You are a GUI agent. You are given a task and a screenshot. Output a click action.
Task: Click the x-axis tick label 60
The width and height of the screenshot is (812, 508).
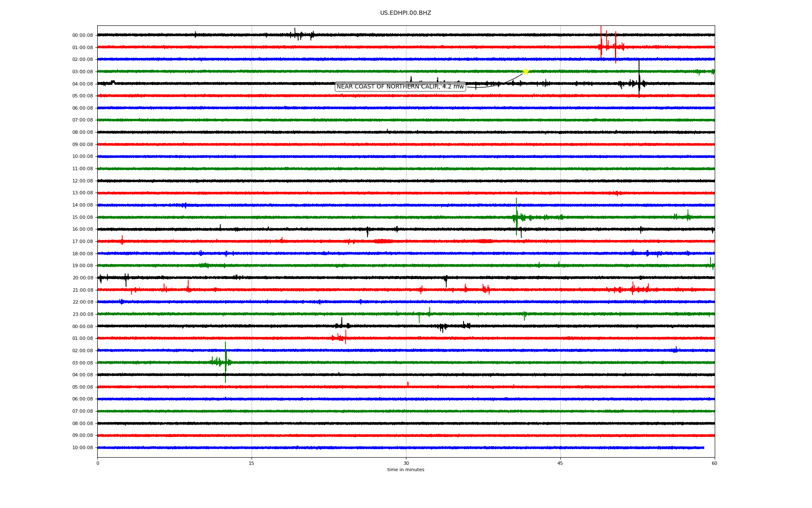(714, 464)
